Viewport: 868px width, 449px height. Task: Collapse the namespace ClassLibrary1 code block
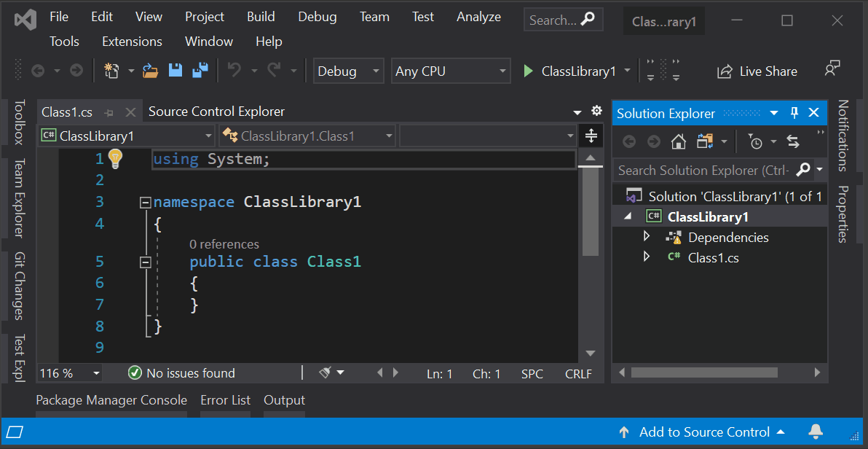click(146, 203)
